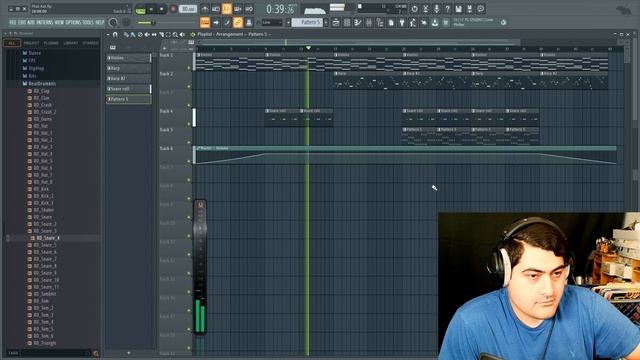
Task: Toggle auto-scroll arrow icon
Action: tap(216, 22)
